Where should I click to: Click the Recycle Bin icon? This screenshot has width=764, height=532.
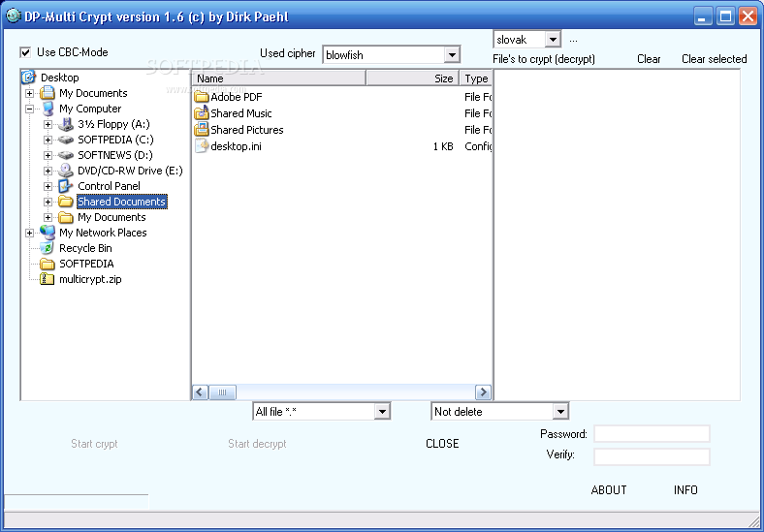[x=48, y=248]
